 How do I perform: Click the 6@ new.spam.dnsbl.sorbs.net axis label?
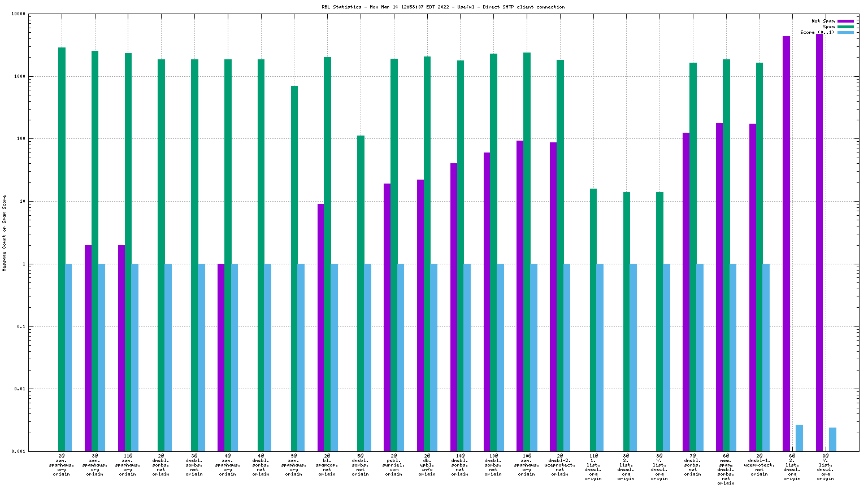tap(726, 469)
